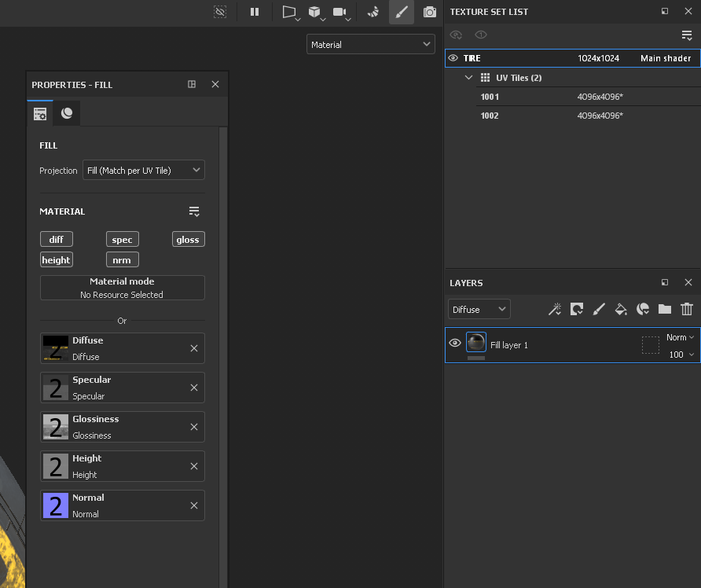Add an effect using the magic wand icon
Image resolution: width=701 pixels, height=588 pixels.
[x=555, y=309]
